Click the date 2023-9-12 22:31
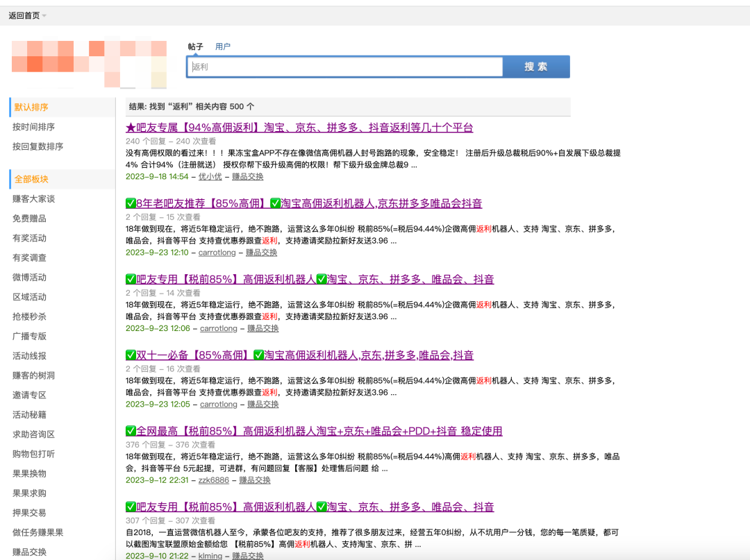Viewport: 750px width, 560px height. (x=157, y=481)
